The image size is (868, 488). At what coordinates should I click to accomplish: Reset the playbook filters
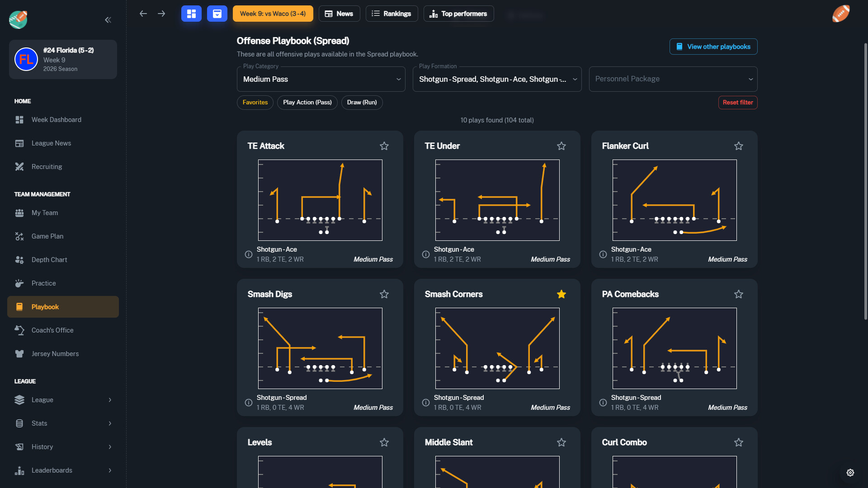click(738, 103)
